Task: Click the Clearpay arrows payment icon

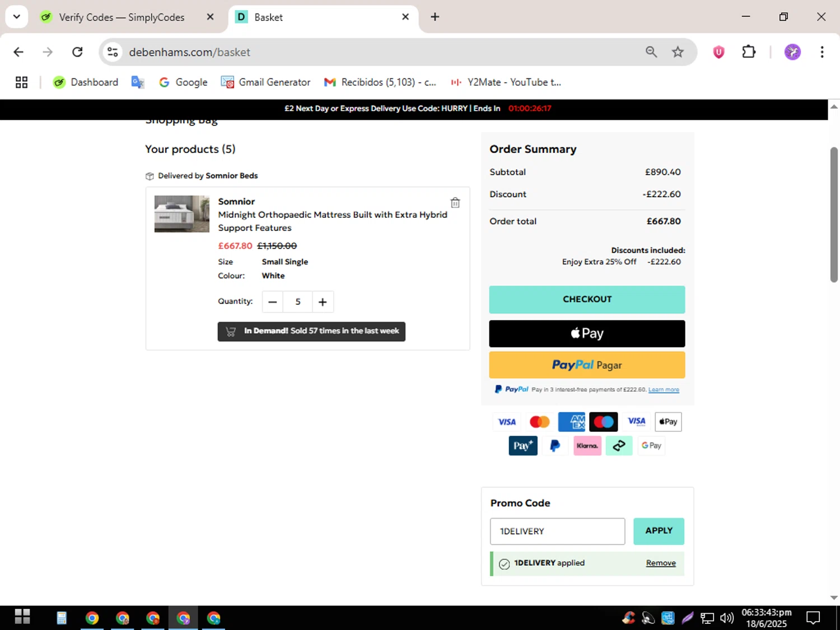Action: coord(619,446)
